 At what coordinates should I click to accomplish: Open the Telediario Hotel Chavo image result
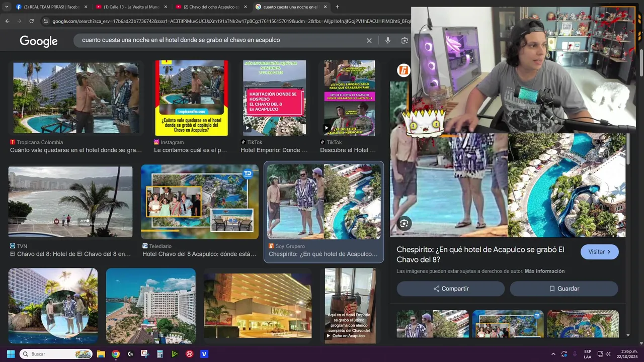(200, 202)
